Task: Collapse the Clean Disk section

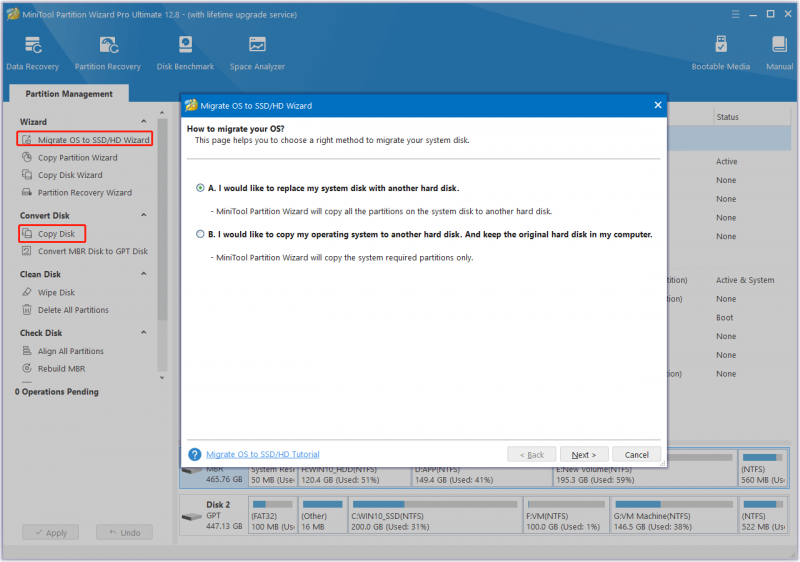Action: [144, 273]
